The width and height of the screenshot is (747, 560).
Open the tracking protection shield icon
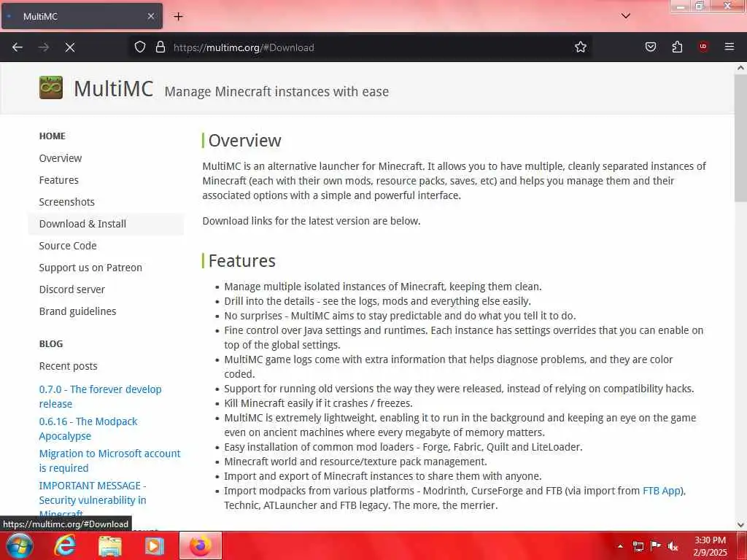pyautogui.click(x=139, y=47)
